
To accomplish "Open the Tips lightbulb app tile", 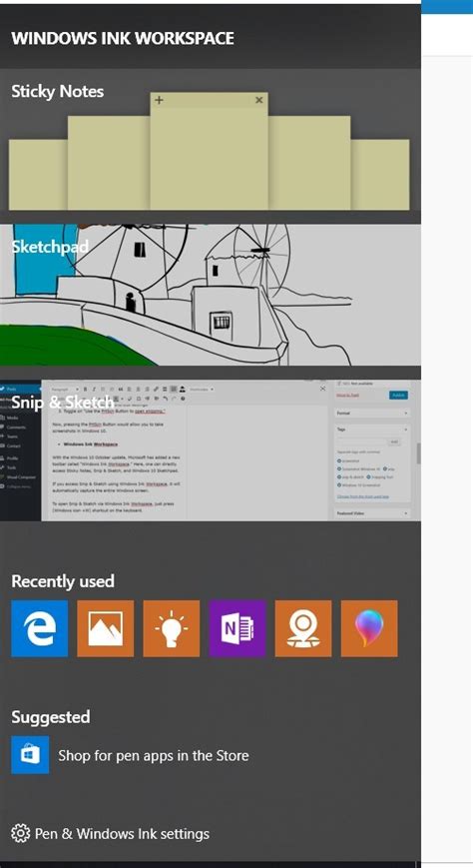I will tap(172, 628).
